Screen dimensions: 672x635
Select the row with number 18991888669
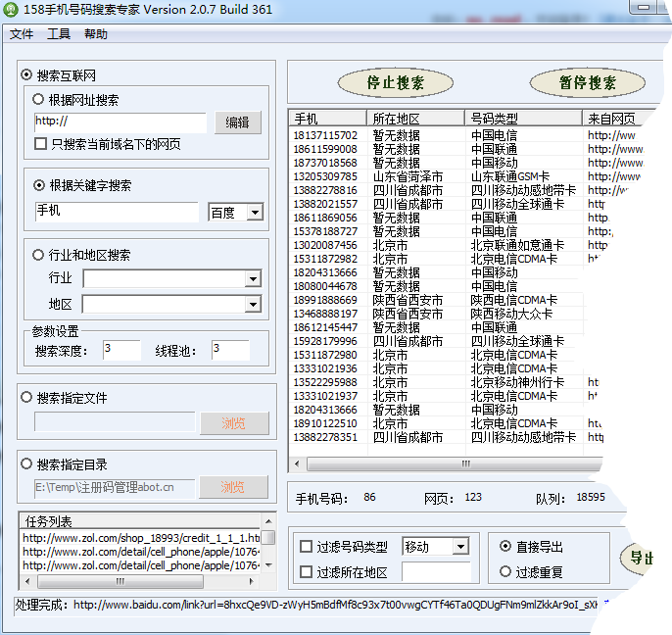pos(437,300)
